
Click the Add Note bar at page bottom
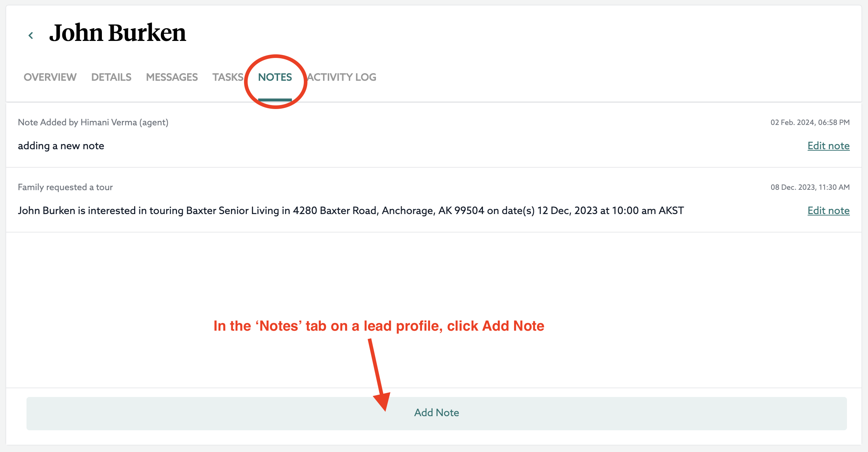point(437,413)
